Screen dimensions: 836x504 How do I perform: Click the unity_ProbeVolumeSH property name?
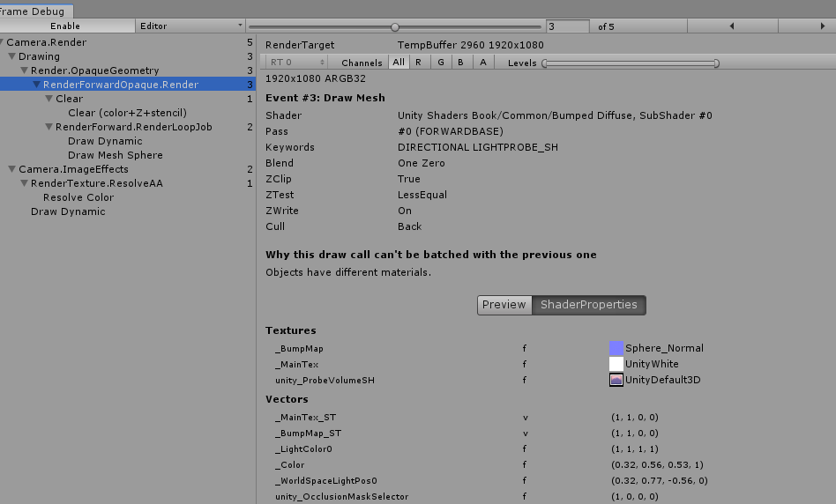(x=325, y=381)
